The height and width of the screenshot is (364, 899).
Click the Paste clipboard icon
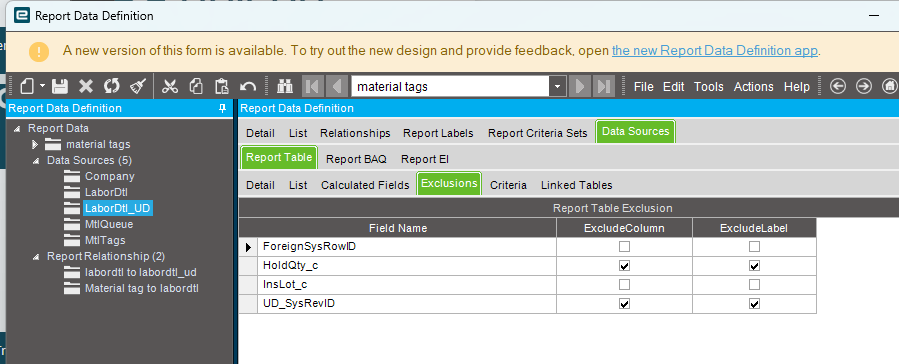221,87
